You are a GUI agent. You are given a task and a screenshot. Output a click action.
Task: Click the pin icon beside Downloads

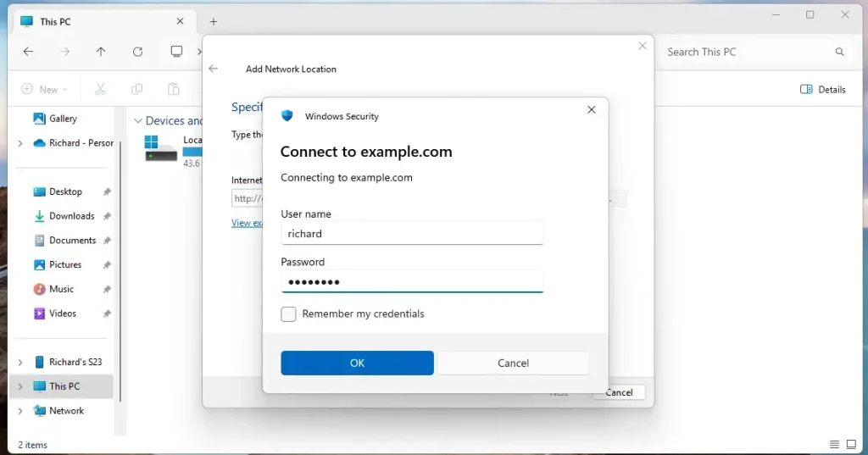107,216
